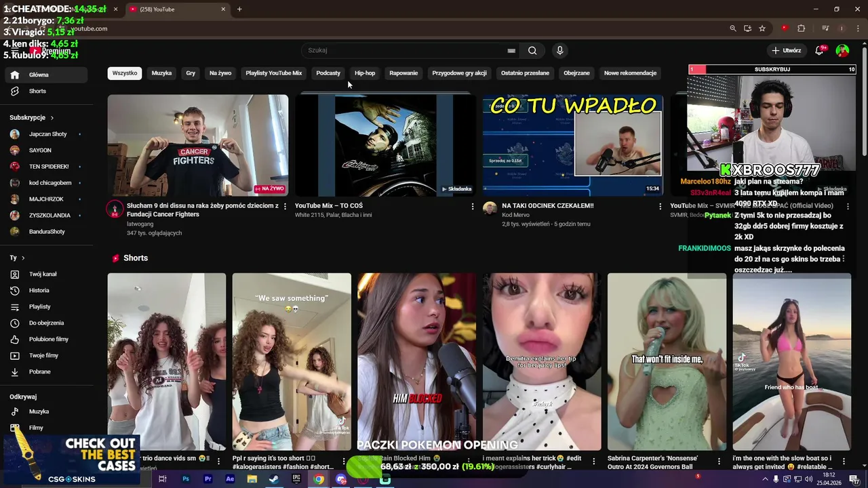
Task: Open a new Chrome tab
Action: point(239,9)
